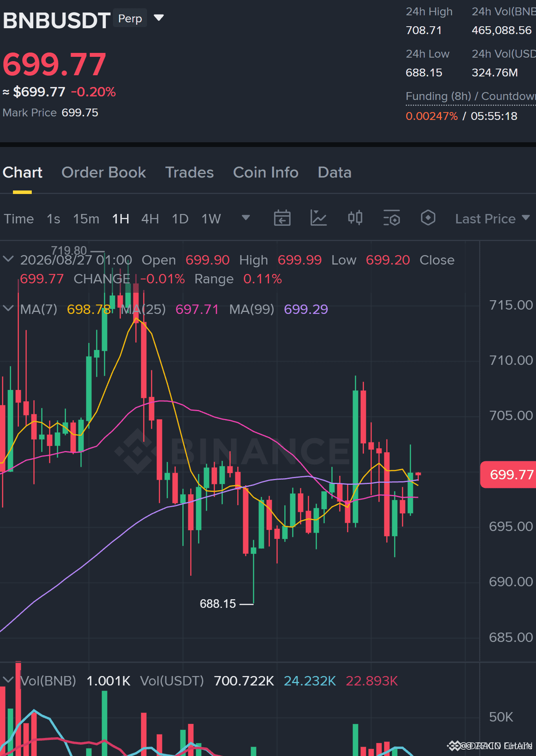536x756 pixels.
Task: Expand more time intervals dropdown arrow
Action: tap(246, 218)
